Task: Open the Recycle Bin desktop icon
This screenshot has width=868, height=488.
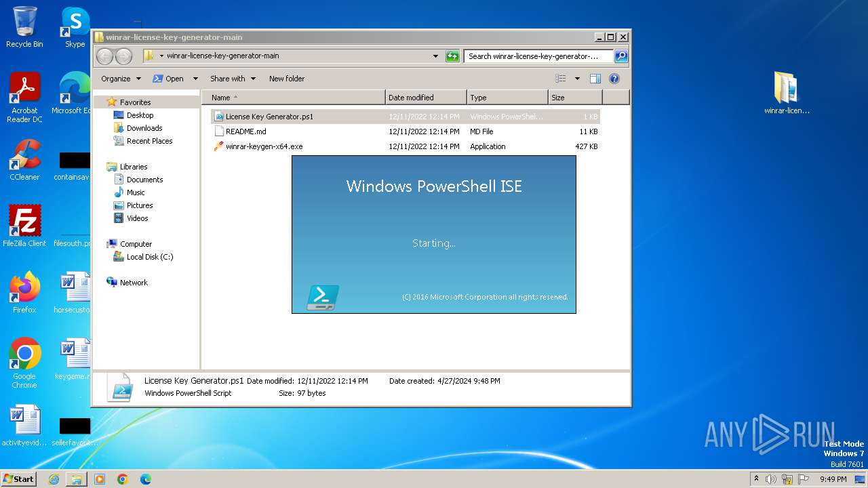Action: pyautogui.click(x=24, y=27)
